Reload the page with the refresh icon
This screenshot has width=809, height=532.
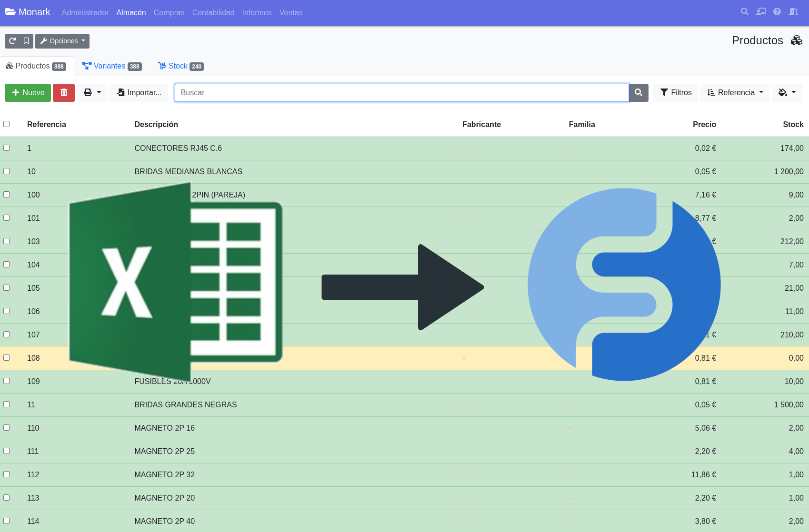coord(12,41)
